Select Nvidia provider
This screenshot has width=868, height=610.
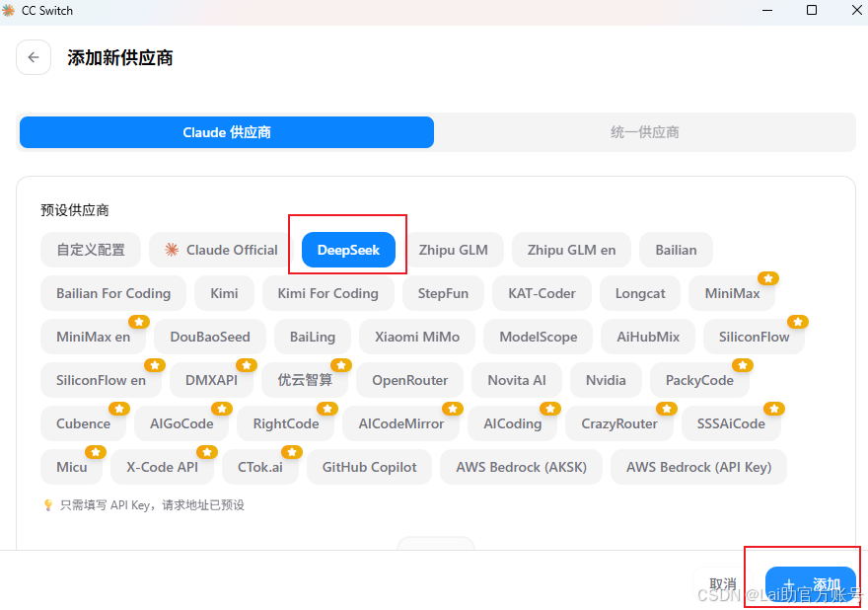coord(606,380)
